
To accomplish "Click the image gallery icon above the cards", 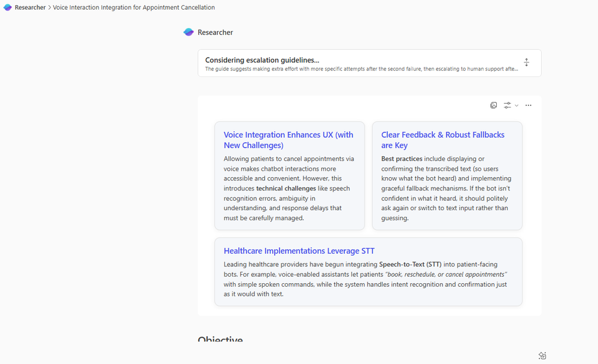I will pos(494,105).
